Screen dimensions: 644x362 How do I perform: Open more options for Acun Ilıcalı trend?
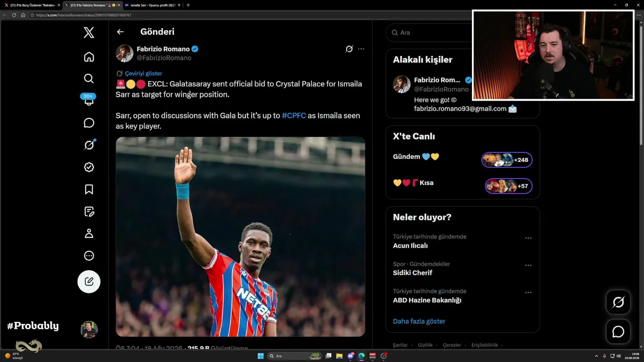pos(528,238)
